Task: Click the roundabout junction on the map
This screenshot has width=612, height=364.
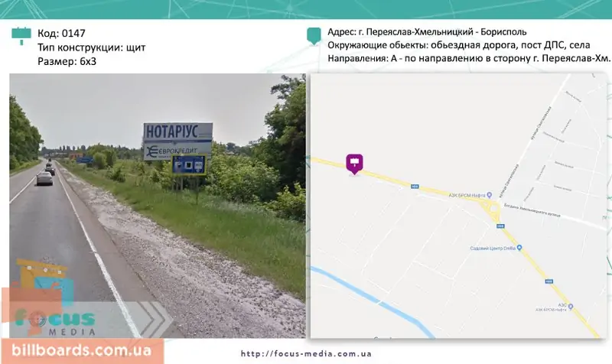Action: 492,206
